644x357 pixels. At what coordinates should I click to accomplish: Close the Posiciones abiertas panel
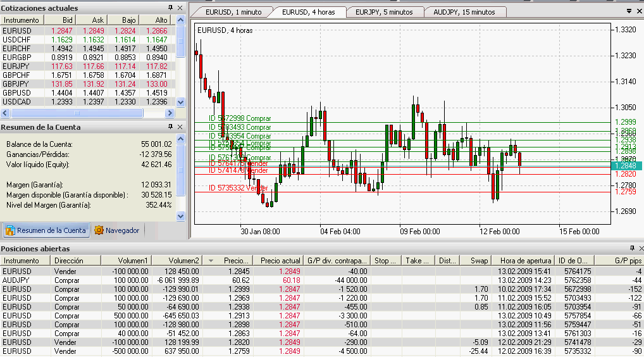tap(640, 249)
